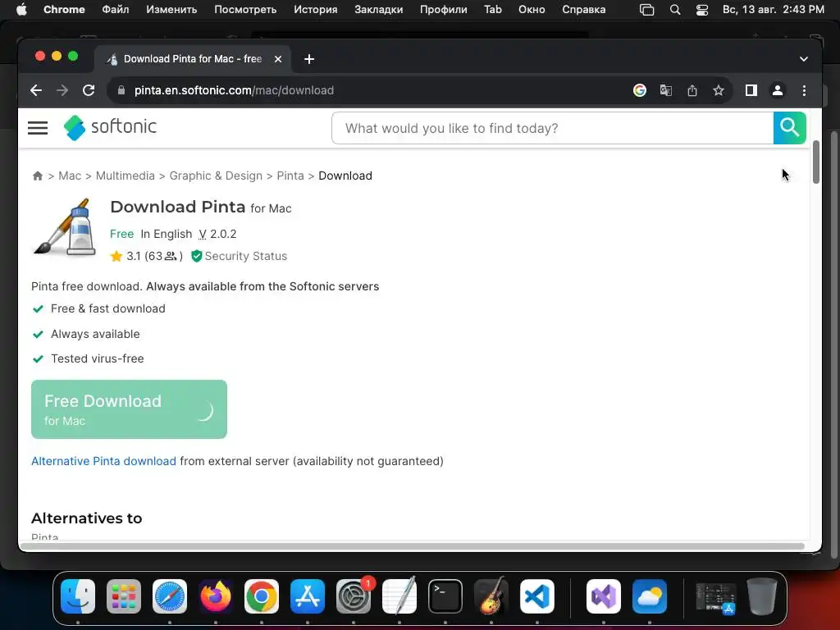Viewport: 840px width, 630px height.
Task: Toggle the Chrome side panel icon
Action: 751,90
